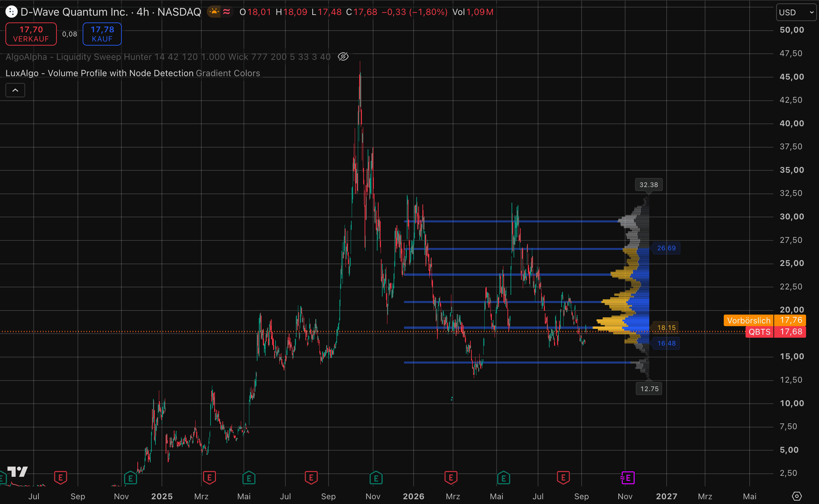Viewport: 819px width, 504px height.
Task: Click the 17,70 VERKAUF sell button
Action: (31, 34)
